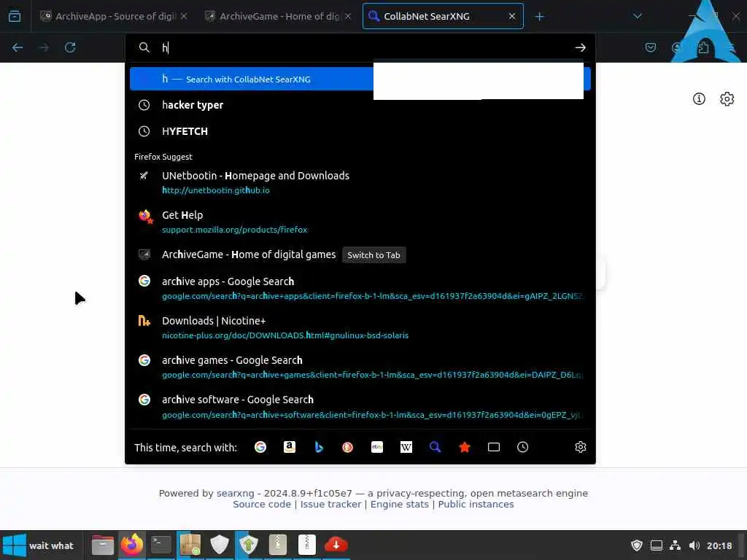This screenshot has height=560, width=747.
Task: Launch the terminal from taskbar
Action: (161, 545)
